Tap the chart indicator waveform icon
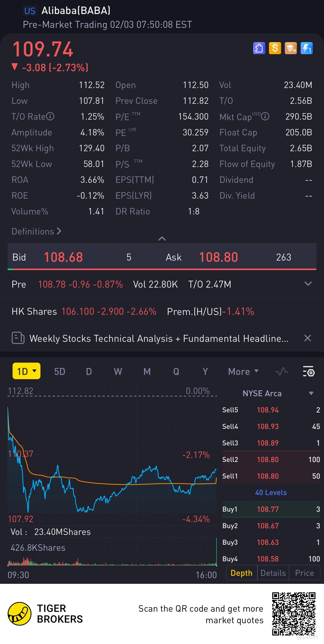Screen dimensions: 324x644 [282, 371]
